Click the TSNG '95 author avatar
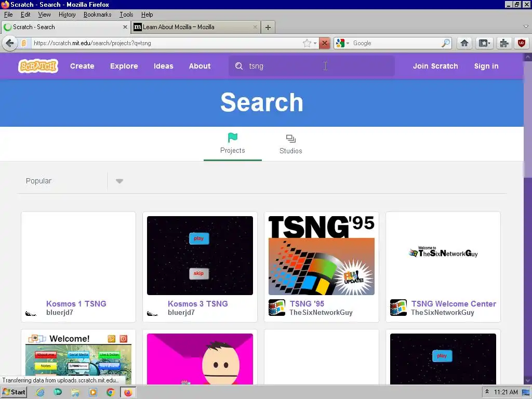The width and height of the screenshot is (532, 399). pos(277,308)
